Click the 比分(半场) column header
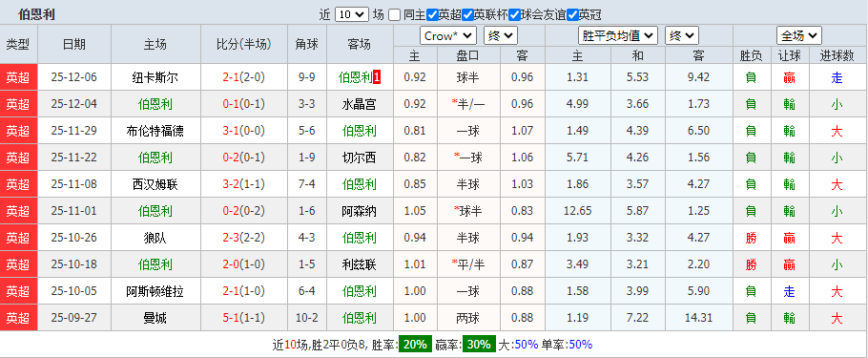The image size is (868, 358). pyautogui.click(x=243, y=44)
